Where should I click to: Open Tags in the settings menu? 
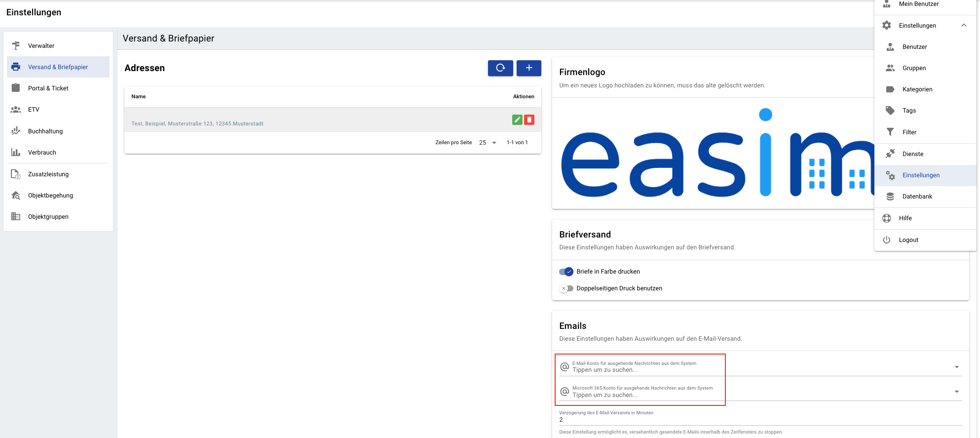[925, 110]
